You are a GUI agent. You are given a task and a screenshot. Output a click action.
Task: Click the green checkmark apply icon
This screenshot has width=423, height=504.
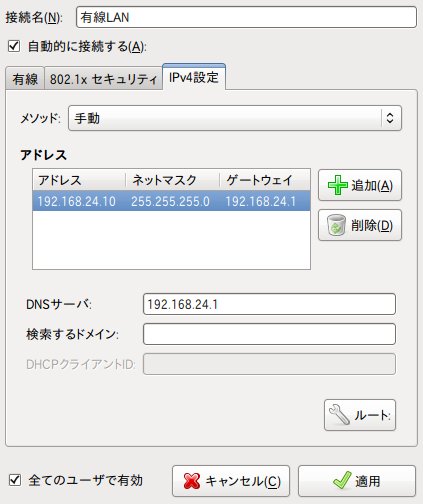click(x=342, y=480)
